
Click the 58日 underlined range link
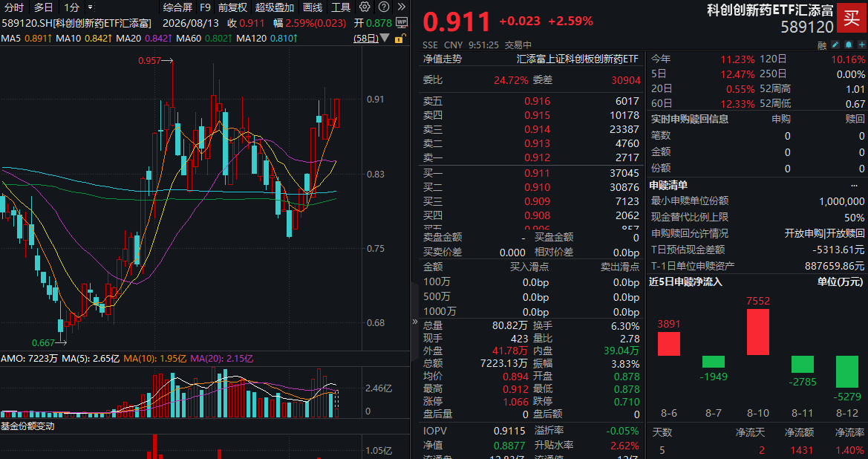367,39
